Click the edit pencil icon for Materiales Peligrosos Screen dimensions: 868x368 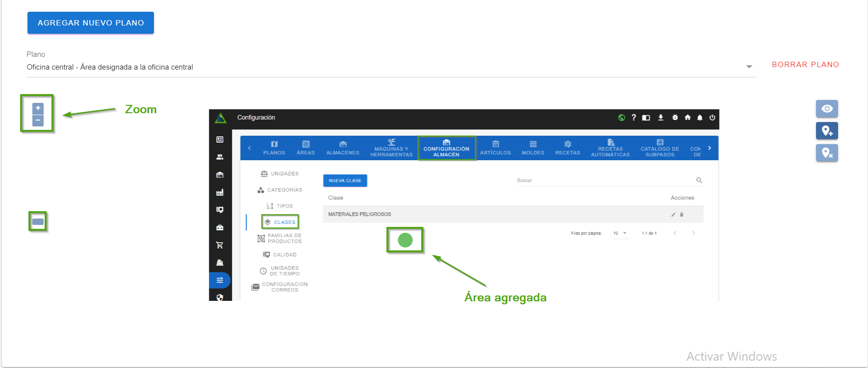pos(673,215)
